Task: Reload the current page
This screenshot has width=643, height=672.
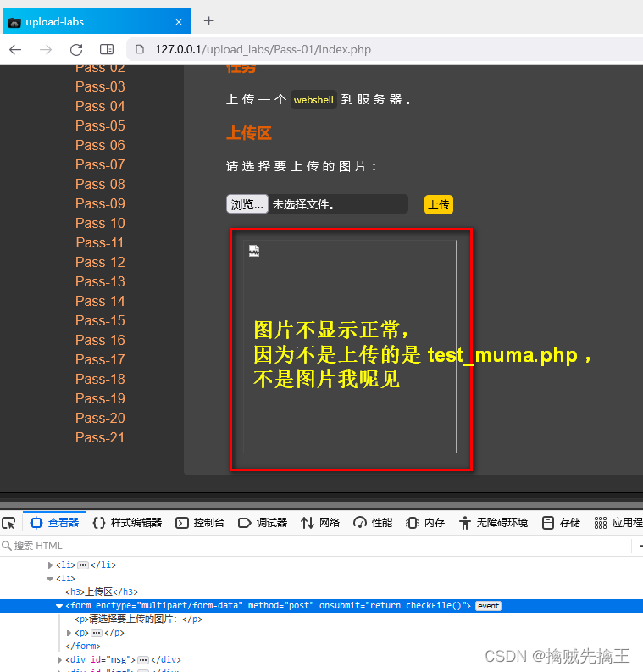Action: click(76, 50)
